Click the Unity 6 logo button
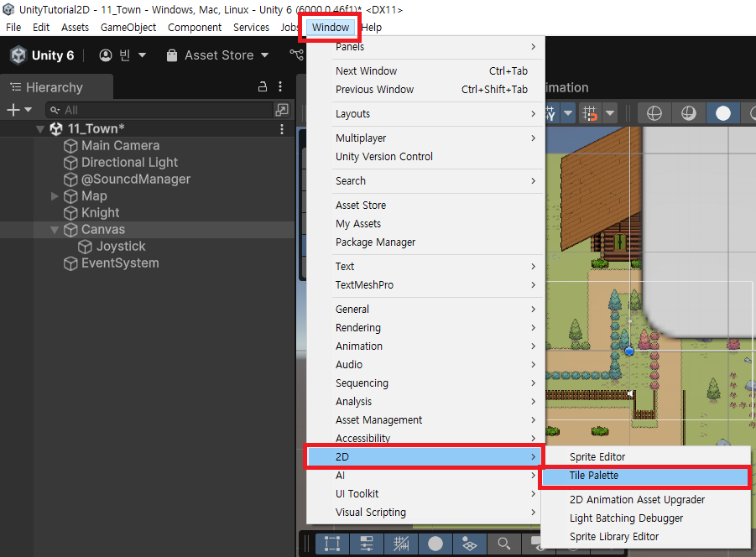The image size is (756, 557). click(x=42, y=55)
